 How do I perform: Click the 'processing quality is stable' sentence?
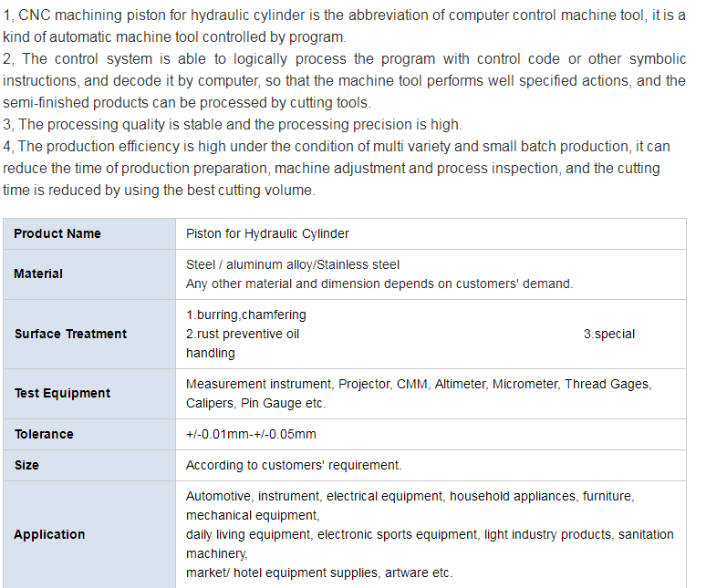click(233, 125)
